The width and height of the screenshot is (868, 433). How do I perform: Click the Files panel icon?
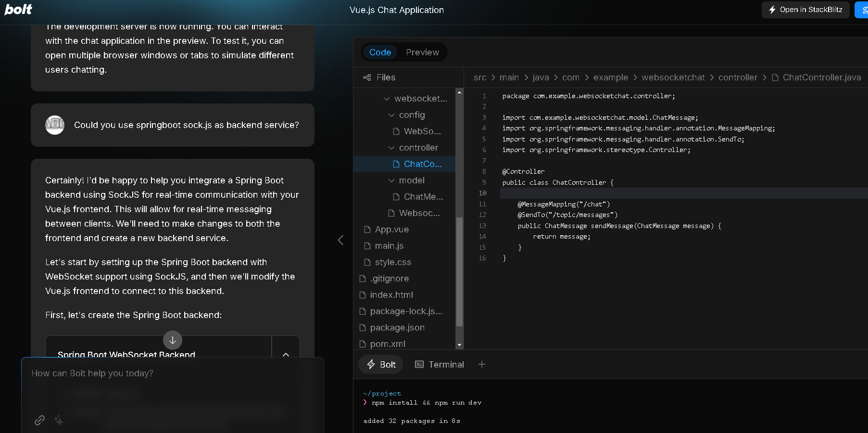367,77
